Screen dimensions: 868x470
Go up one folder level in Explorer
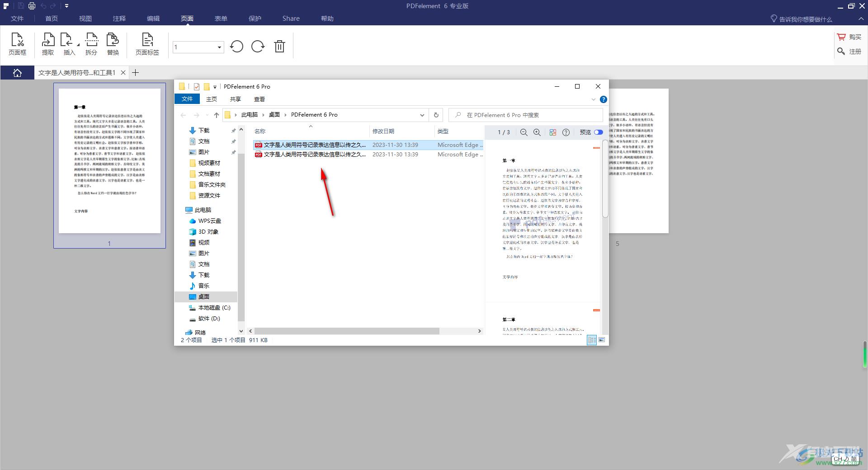[x=217, y=115]
